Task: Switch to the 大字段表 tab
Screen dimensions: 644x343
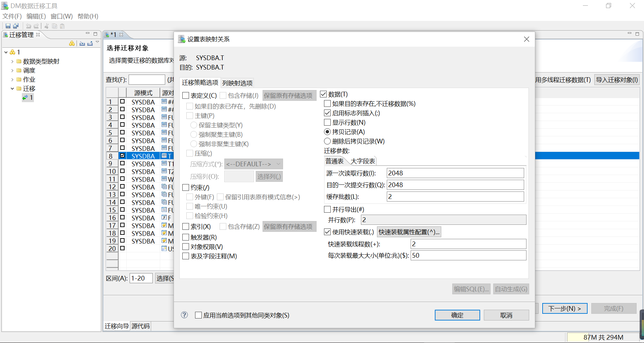Action: point(363,161)
